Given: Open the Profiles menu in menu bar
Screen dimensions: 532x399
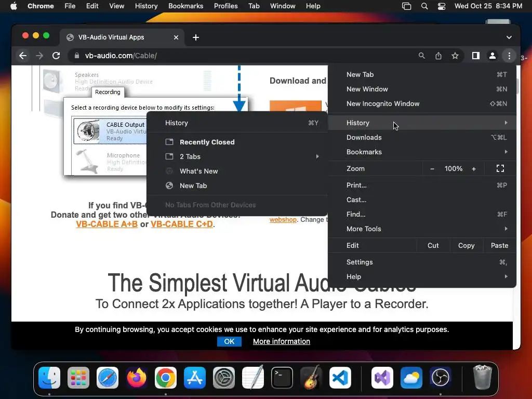Looking at the screenshot, I should (x=225, y=6).
